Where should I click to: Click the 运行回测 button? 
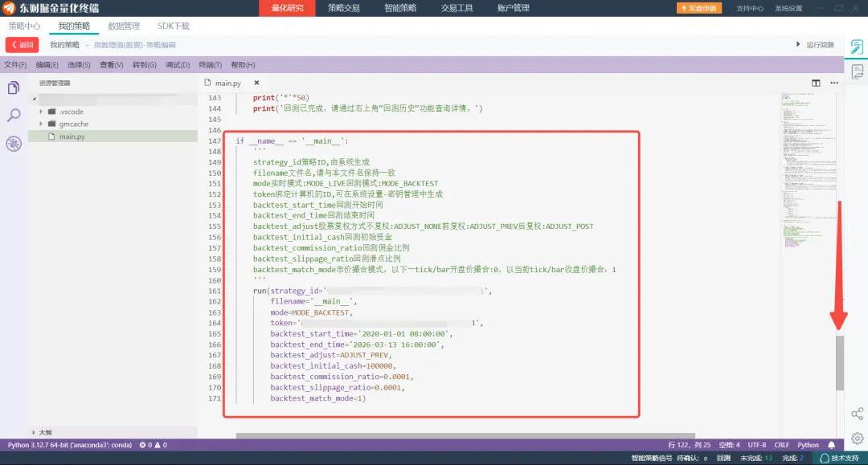[820, 45]
